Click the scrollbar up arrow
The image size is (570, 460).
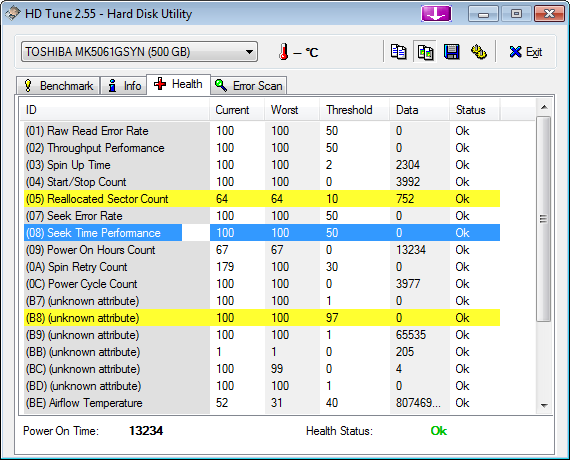(544, 107)
